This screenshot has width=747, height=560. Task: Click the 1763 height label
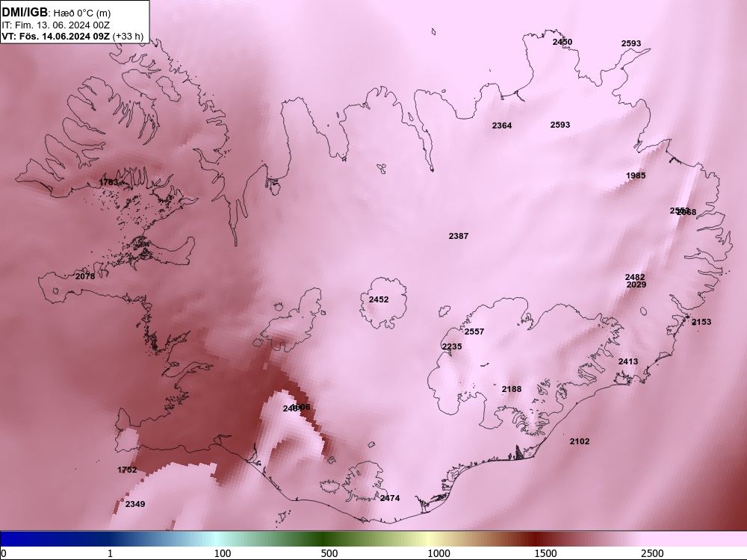point(108,182)
